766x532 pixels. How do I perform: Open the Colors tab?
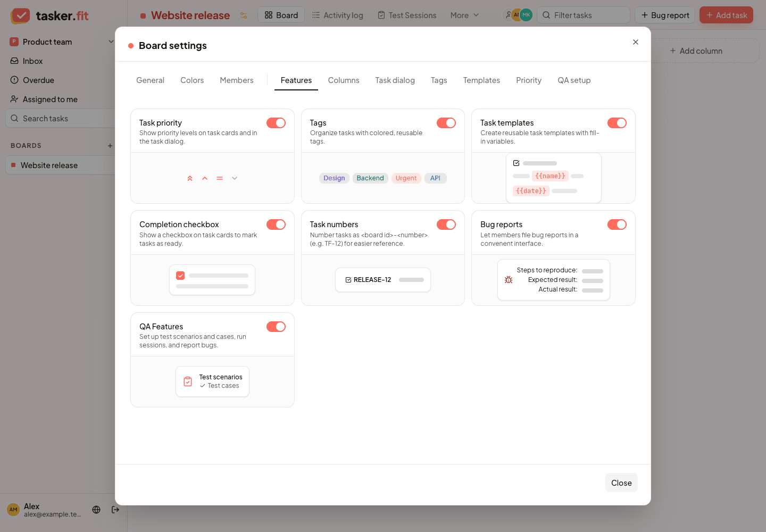(192, 80)
